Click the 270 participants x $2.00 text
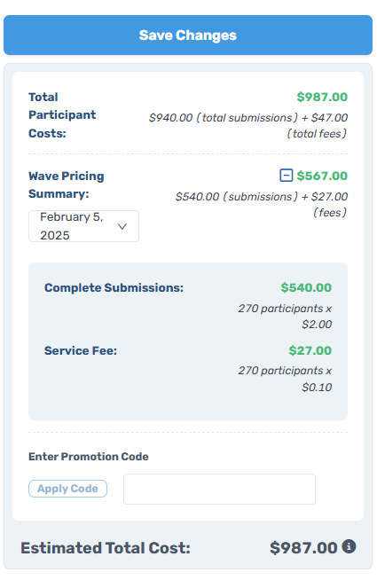The image size is (377, 588). click(x=285, y=316)
